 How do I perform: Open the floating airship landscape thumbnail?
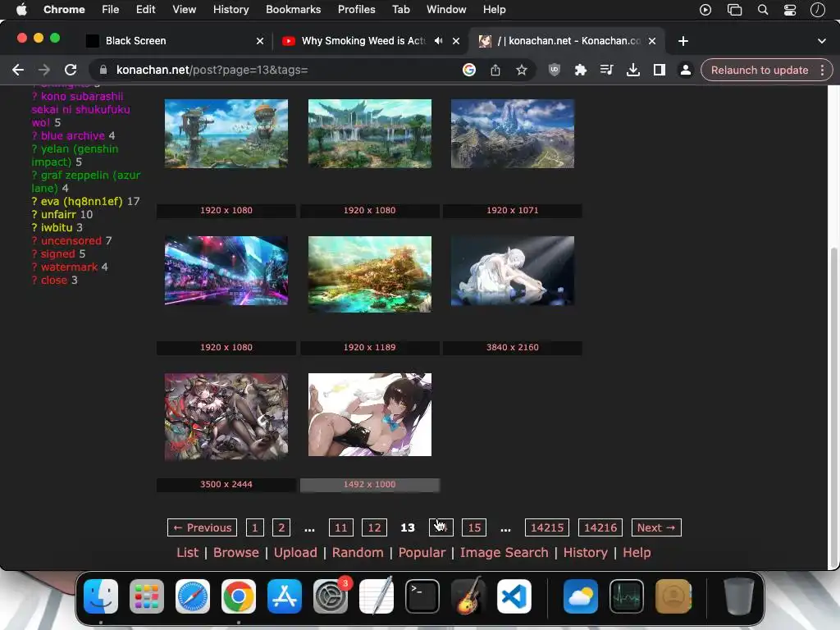(226, 134)
